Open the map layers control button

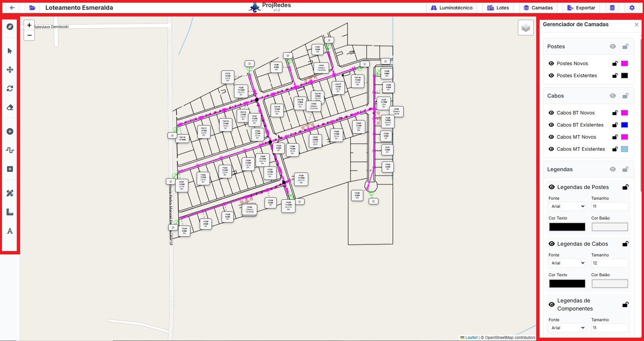(525, 28)
